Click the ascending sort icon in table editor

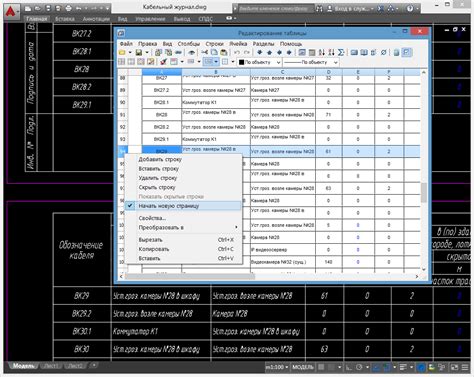click(x=322, y=53)
